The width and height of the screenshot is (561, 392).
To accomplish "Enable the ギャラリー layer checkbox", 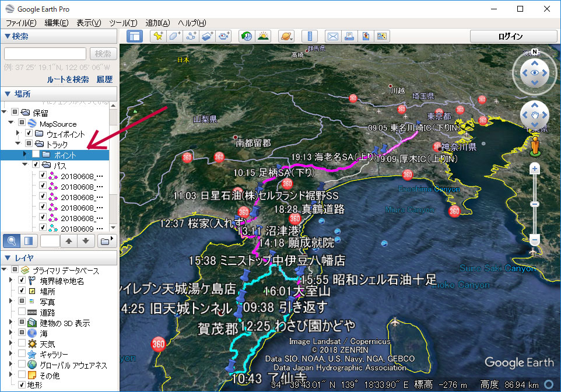I will click(22, 353).
